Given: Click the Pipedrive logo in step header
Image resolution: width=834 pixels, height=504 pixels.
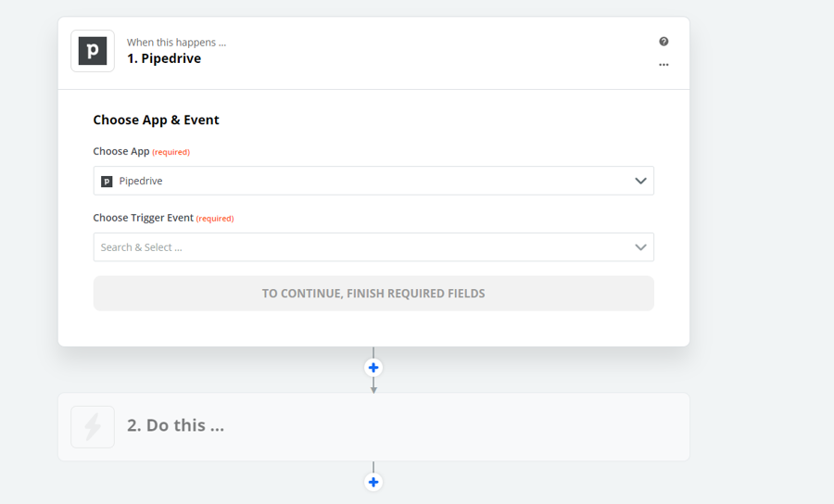Looking at the screenshot, I should [93, 51].
